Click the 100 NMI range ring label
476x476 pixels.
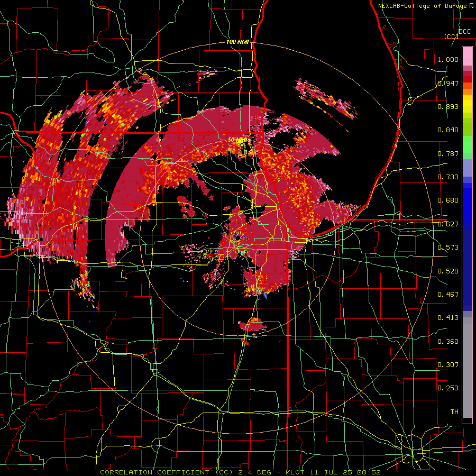point(237,42)
